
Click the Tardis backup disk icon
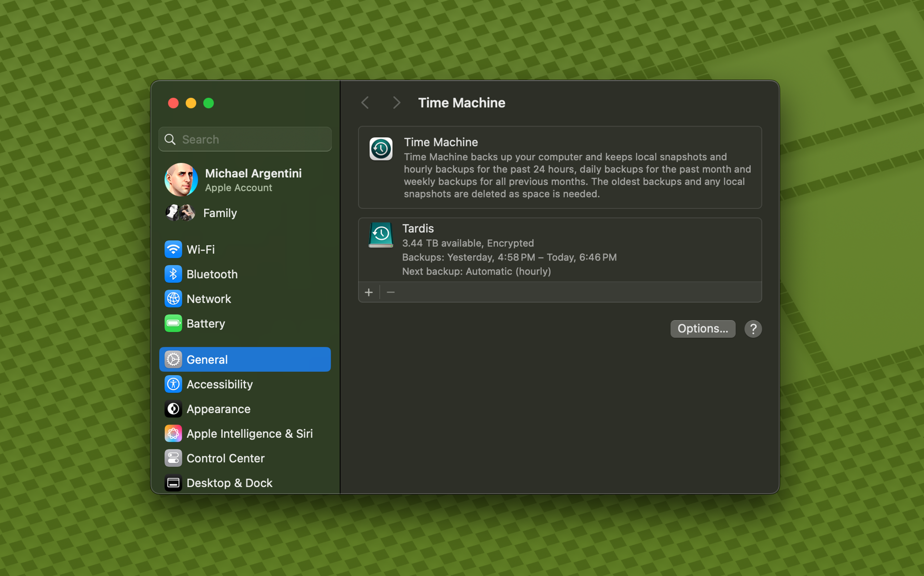(x=381, y=235)
